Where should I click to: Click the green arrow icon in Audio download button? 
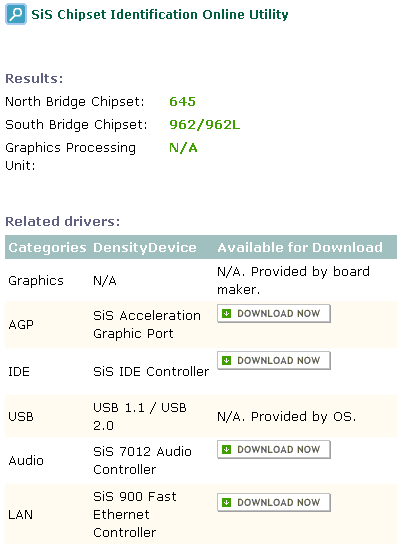pyautogui.click(x=227, y=449)
